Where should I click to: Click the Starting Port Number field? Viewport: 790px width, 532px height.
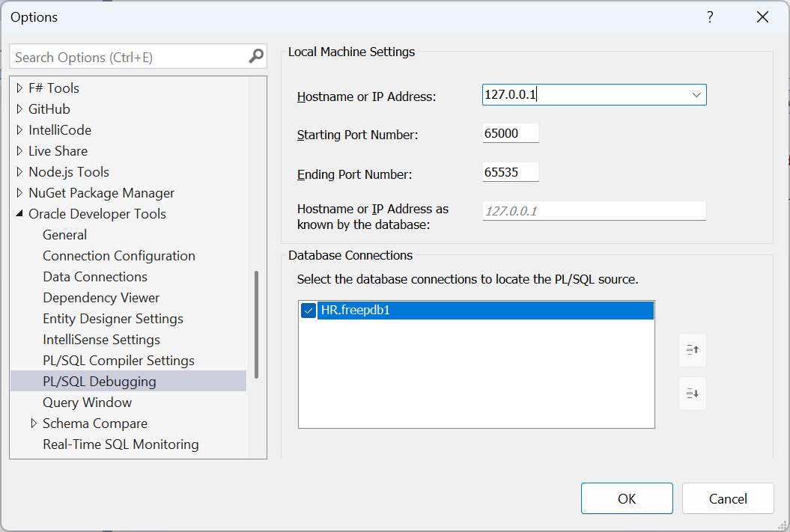[x=511, y=132]
